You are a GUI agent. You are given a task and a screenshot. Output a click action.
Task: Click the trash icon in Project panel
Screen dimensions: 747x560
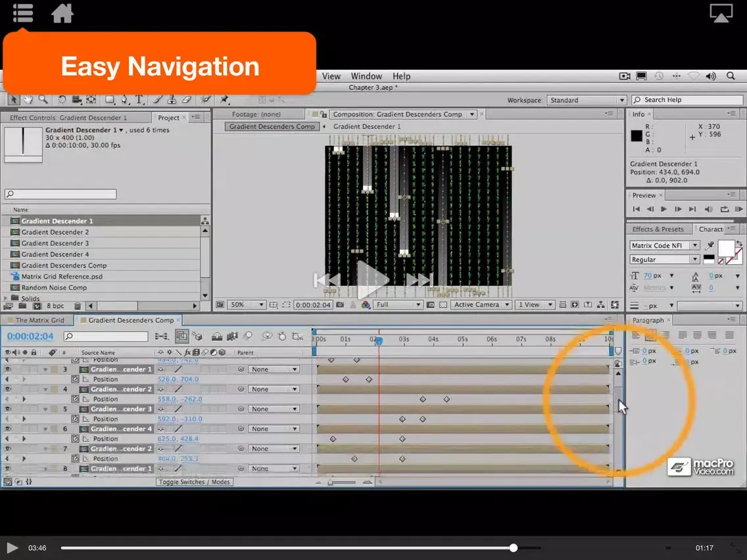pos(78,306)
